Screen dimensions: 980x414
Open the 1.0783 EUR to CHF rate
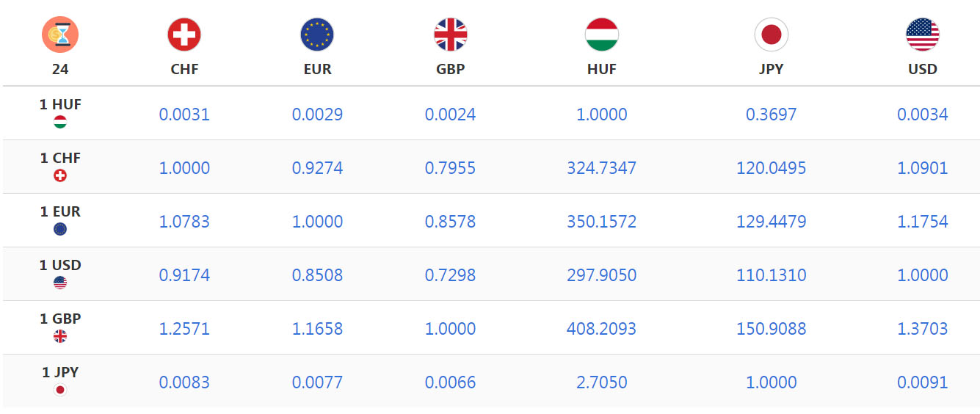coord(184,222)
